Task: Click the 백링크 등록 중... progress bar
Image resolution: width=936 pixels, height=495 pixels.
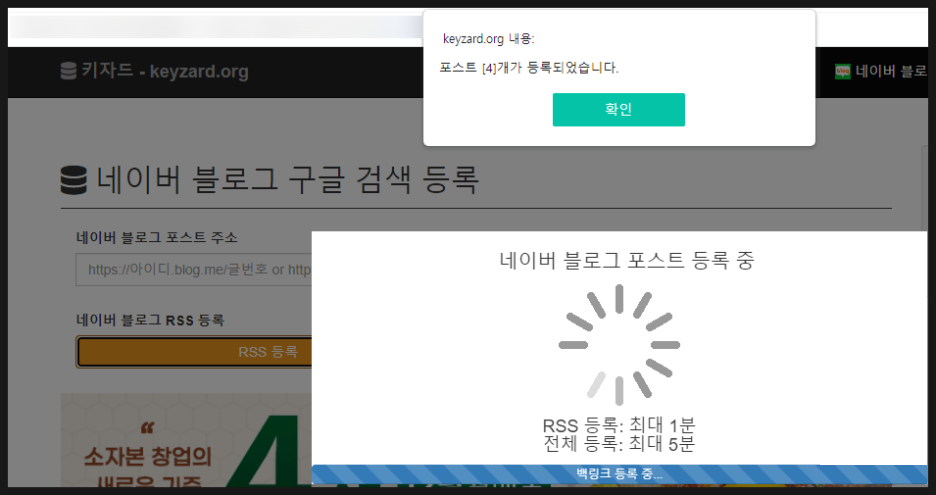Action: [619, 474]
